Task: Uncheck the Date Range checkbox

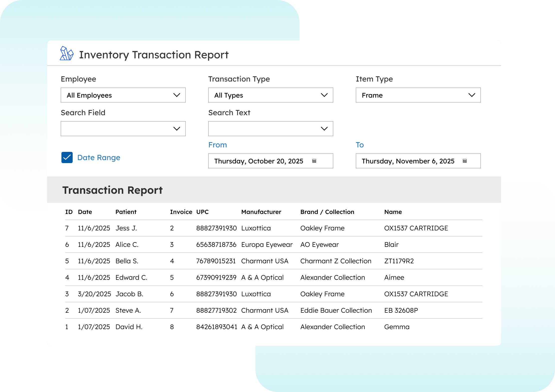Action: [67, 158]
